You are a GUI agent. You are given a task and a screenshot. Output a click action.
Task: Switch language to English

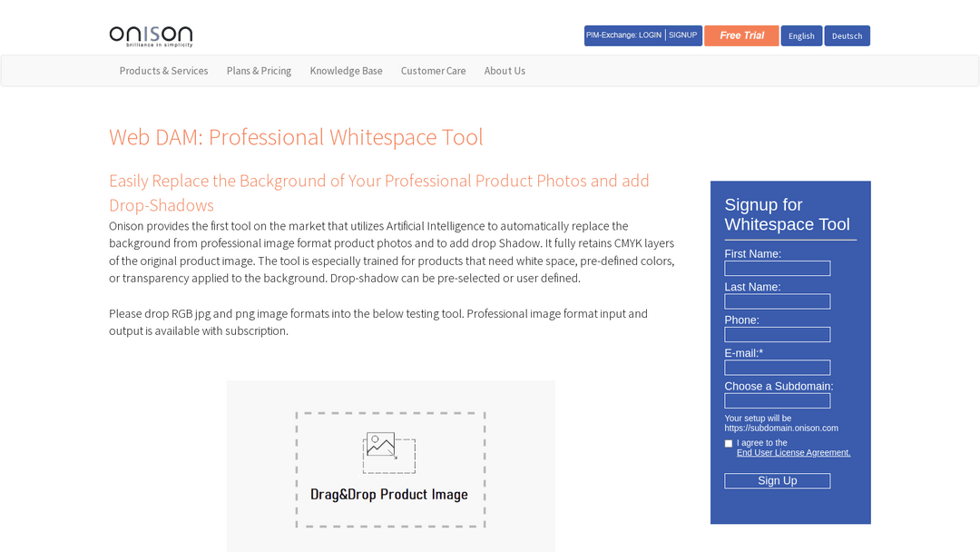point(801,35)
